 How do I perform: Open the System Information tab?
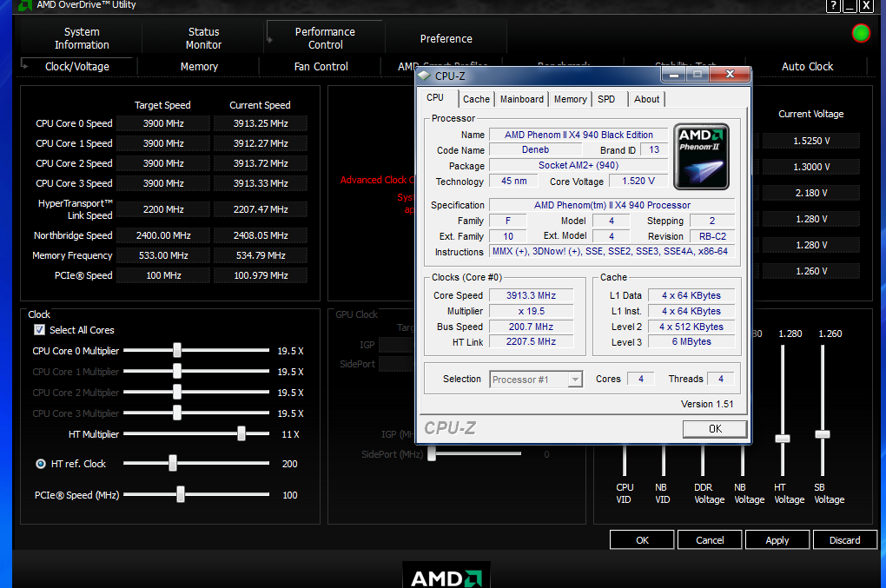[82, 38]
